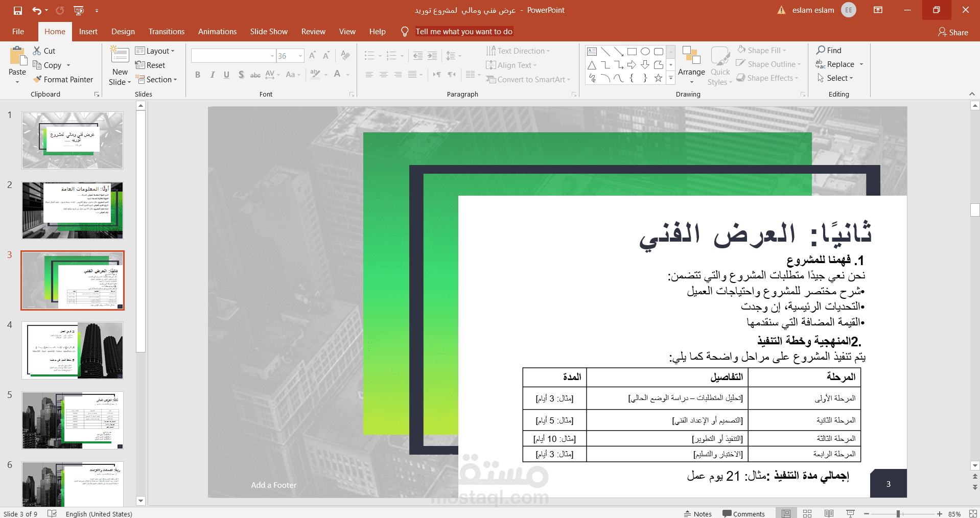Switch to the Transitions tab
Image resolution: width=980 pixels, height=518 pixels.
click(167, 31)
